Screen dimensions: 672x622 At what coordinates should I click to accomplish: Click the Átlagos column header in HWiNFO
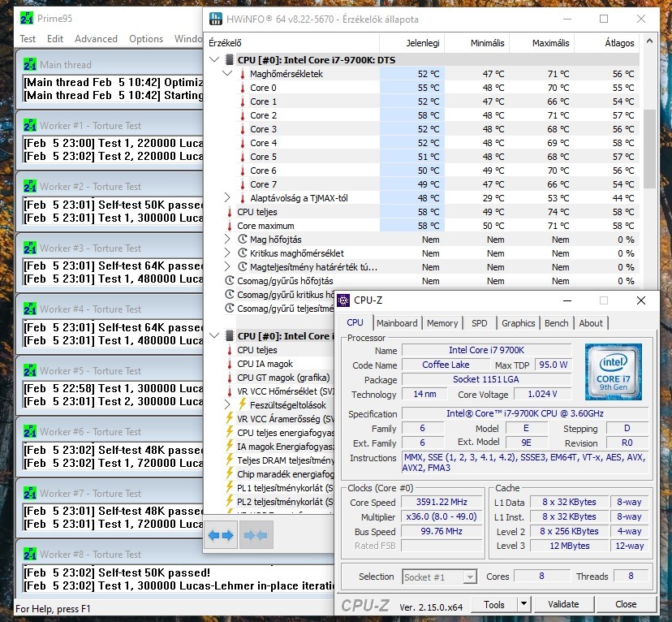[x=607, y=43]
